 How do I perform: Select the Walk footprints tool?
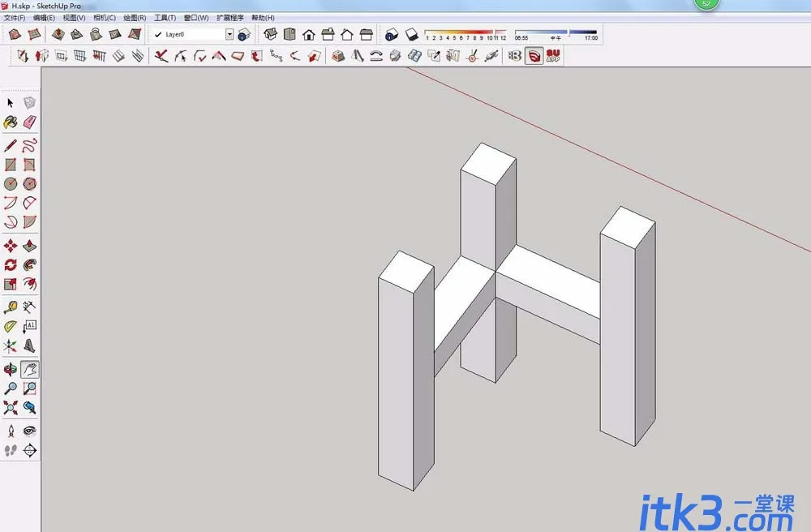(x=11, y=450)
